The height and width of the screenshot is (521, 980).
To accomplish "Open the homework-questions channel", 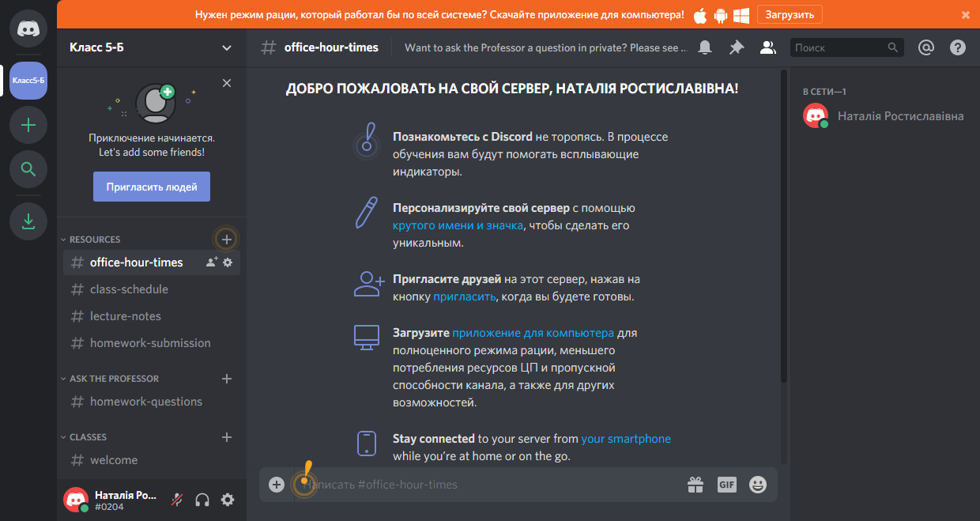I will point(152,402).
